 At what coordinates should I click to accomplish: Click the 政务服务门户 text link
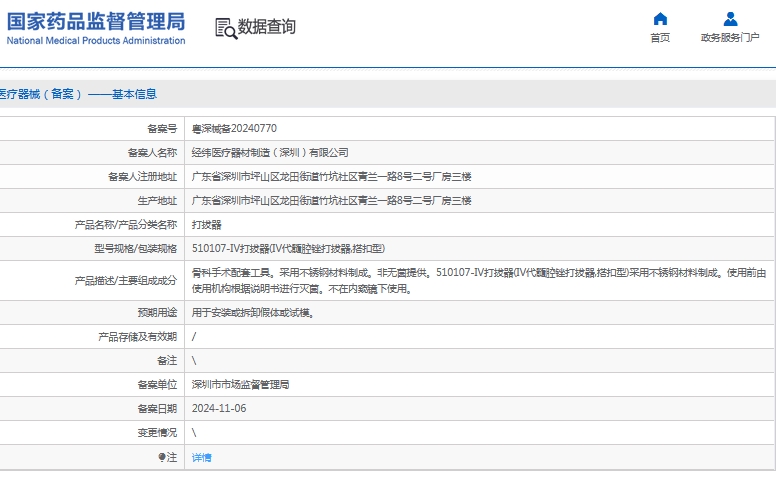point(730,38)
